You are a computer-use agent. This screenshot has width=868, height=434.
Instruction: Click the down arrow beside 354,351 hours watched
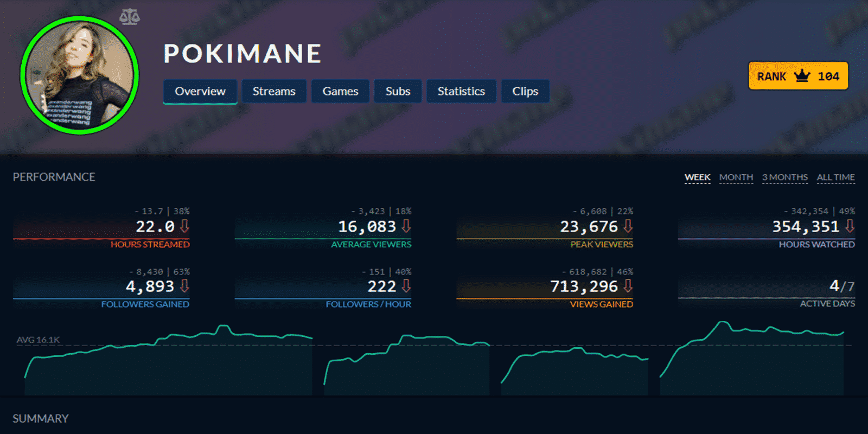(850, 226)
